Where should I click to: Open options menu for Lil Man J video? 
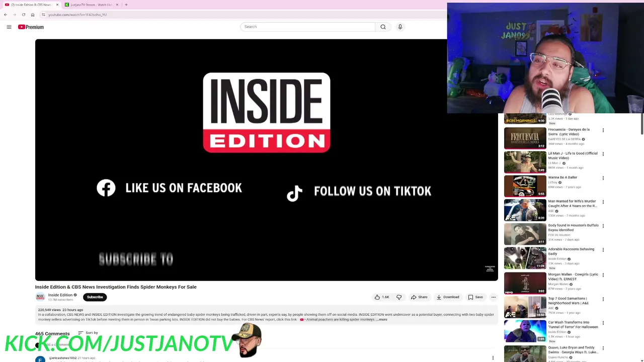pos(603,154)
